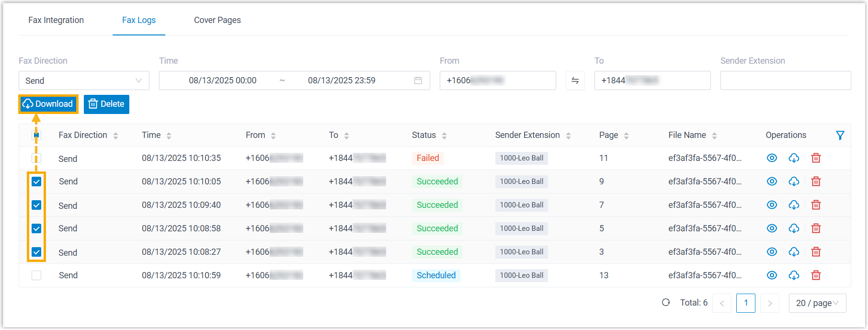Click the filter funnel icon in table header
This screenshot has width=868, height=330.
[840, 136]
